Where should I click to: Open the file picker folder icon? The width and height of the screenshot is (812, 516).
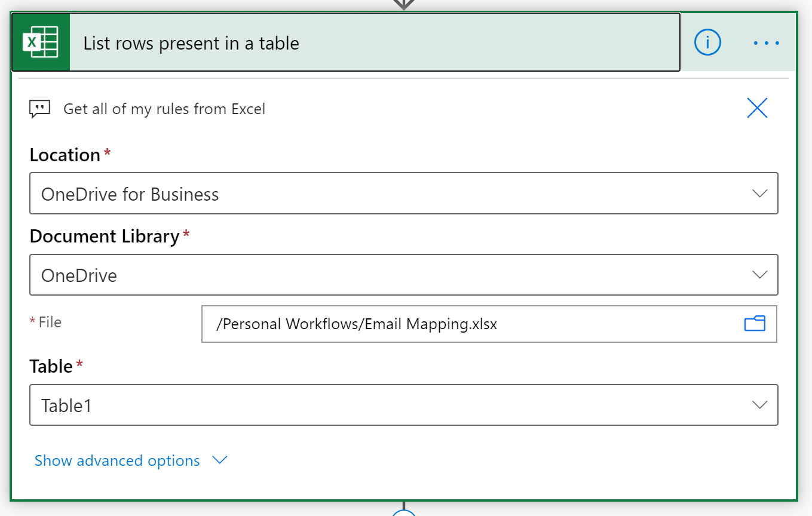pyautogui.click(x=755, y=324)
